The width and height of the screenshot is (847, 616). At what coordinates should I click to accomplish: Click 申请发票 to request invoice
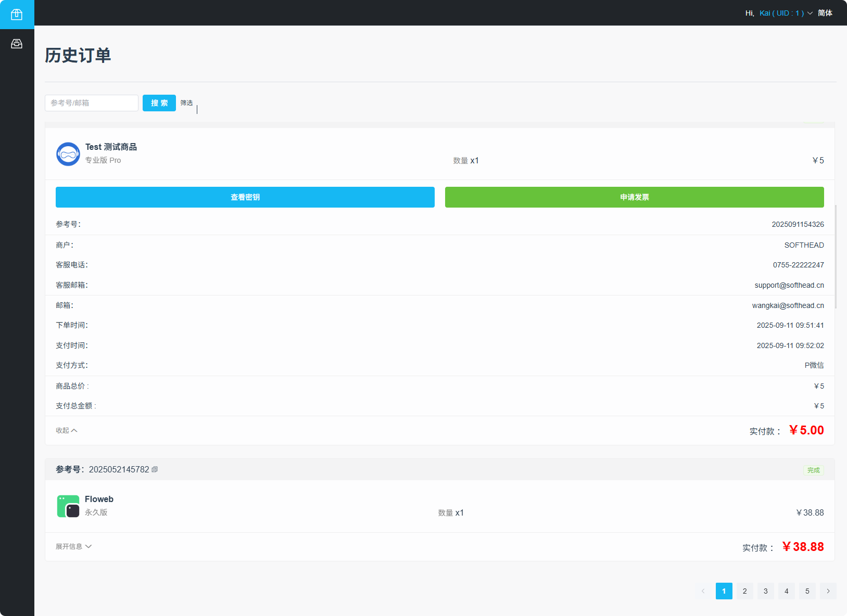634,197
